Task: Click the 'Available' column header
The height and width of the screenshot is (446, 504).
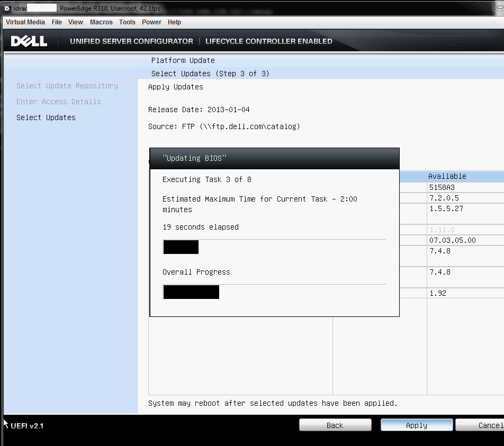Action: (447, 176)
